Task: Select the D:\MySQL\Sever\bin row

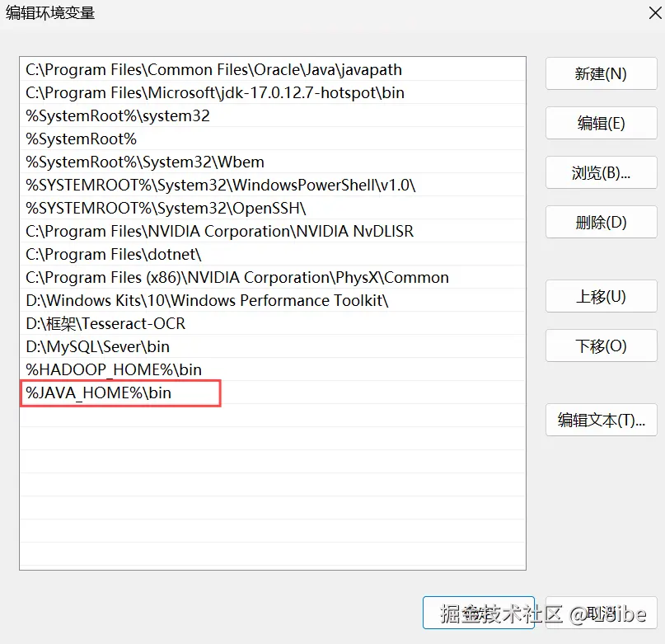Action: 273,346
